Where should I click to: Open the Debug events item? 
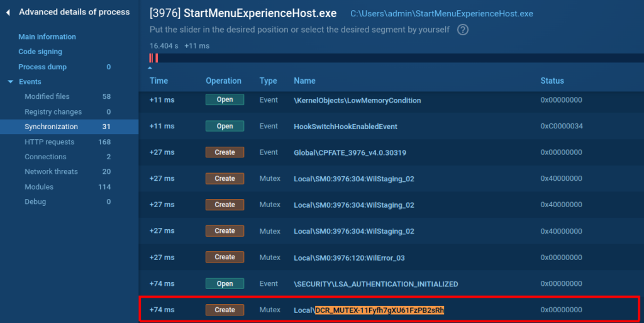35,201
